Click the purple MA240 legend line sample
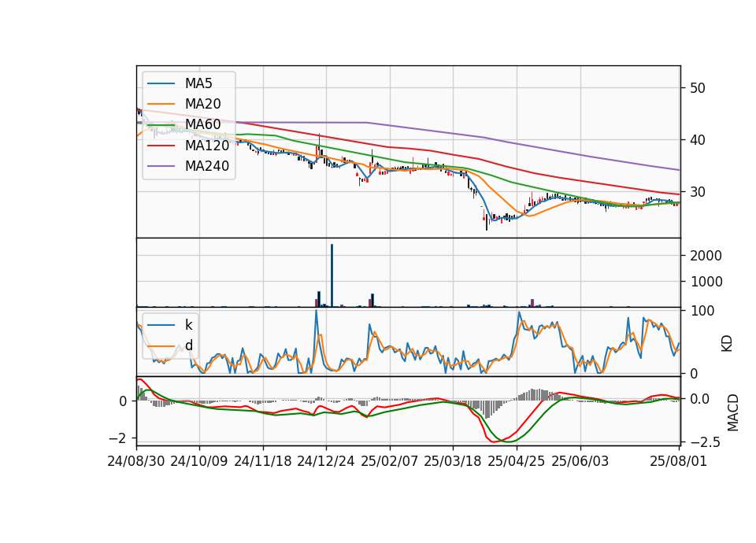 point(161,166)
